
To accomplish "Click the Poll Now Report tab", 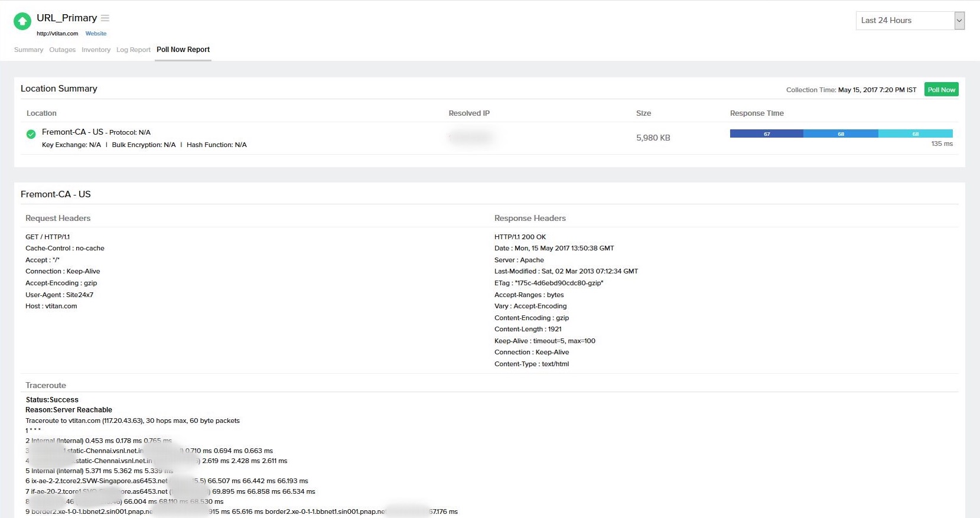I will [x=183, y=50].
